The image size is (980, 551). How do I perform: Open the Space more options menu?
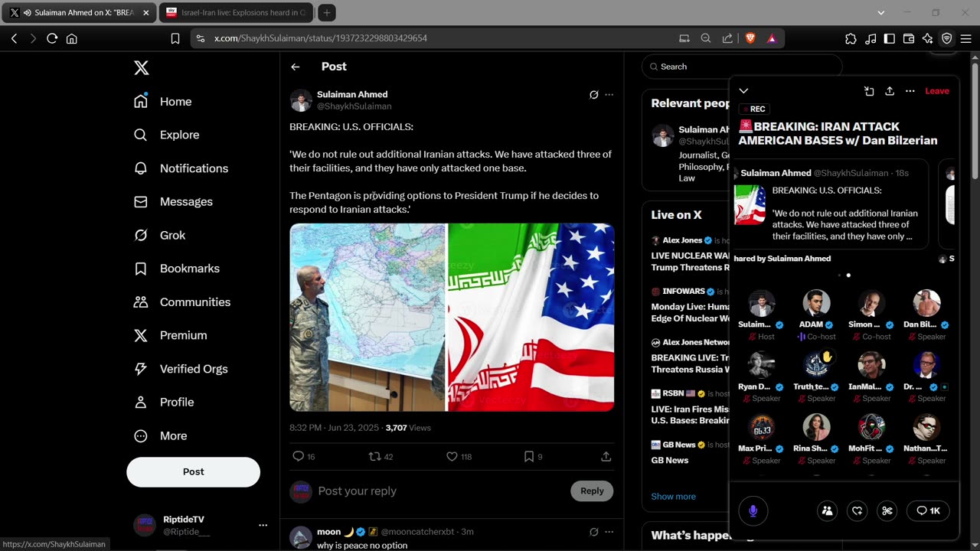tap(910, 91)
